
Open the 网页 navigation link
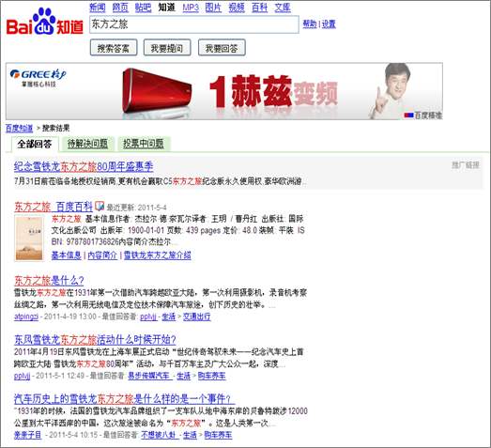(120, 8)
